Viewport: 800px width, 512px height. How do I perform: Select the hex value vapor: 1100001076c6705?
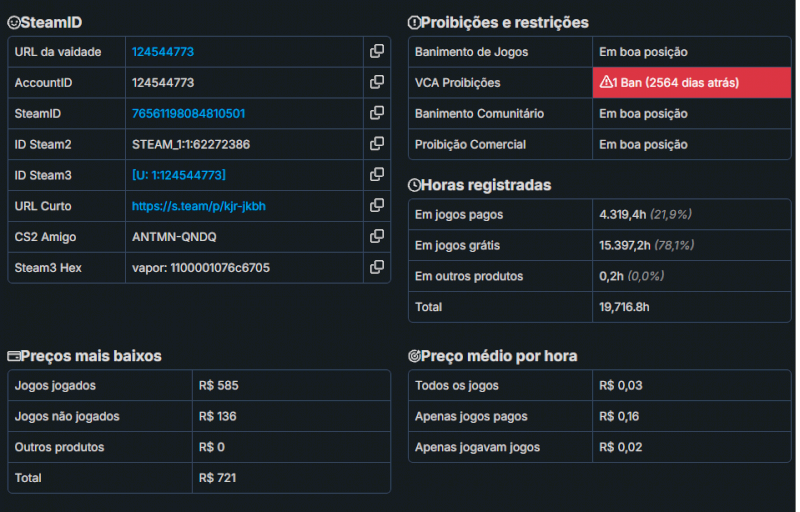(x=201, y=268)
